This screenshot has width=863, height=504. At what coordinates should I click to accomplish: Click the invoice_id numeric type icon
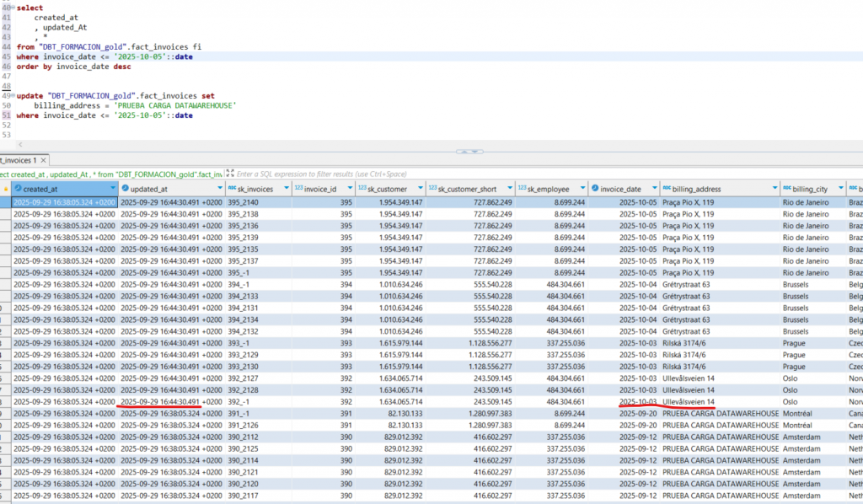click(297, 189)
